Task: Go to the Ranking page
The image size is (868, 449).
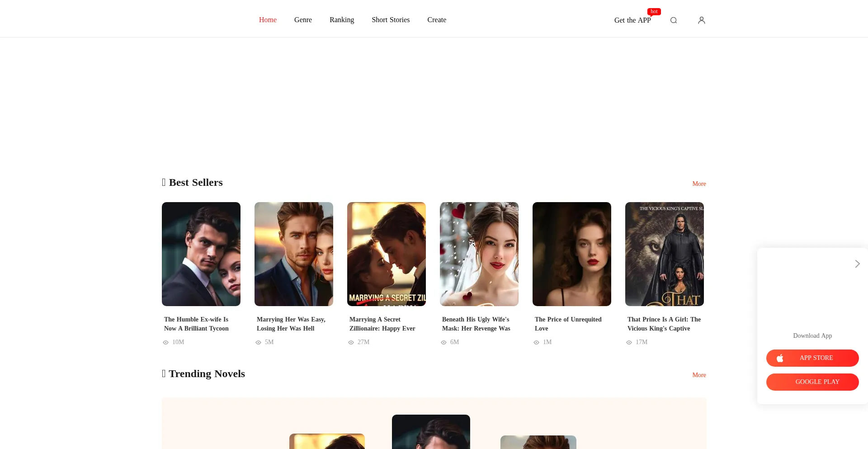Action: (342, 20)
